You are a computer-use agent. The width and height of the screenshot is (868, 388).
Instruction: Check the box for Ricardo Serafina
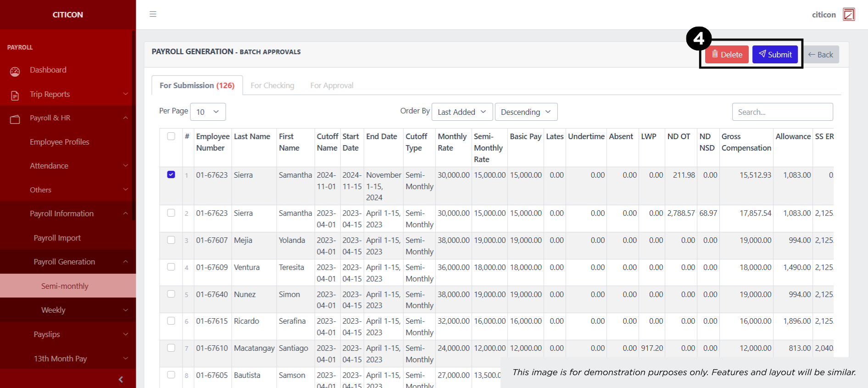point(171,321)
